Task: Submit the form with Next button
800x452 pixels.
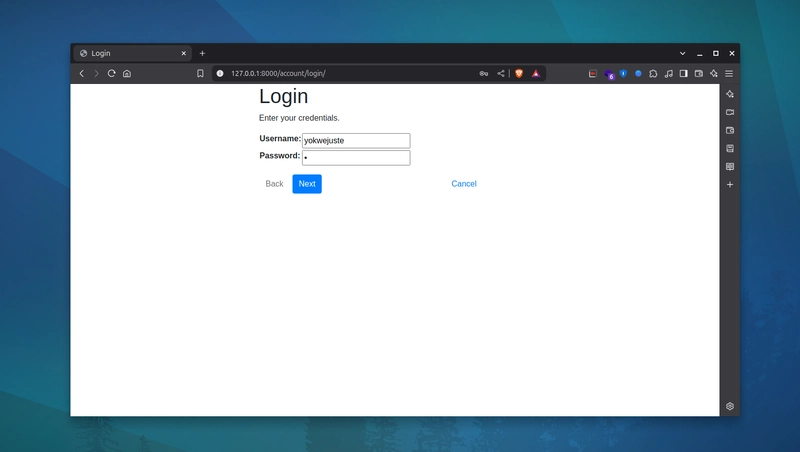Action: (x=307, y=184)
